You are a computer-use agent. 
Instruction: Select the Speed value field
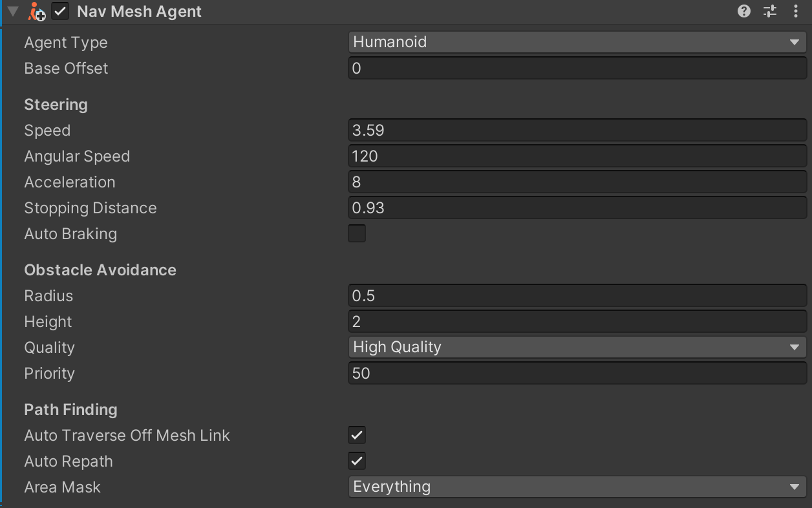pos(577,130)
